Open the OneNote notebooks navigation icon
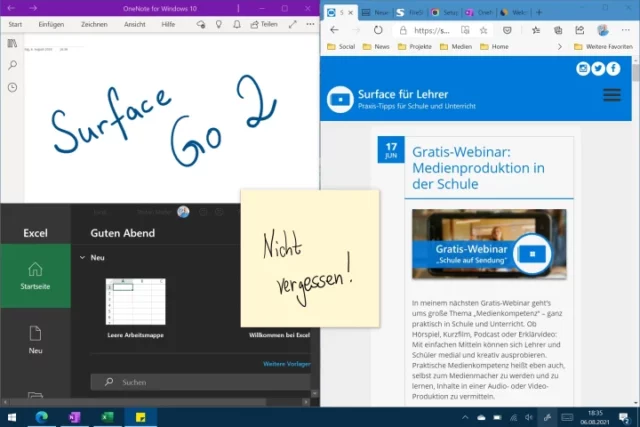Image resolution: width=640 pixels, height=427 pixels. (x=12, y=43)
